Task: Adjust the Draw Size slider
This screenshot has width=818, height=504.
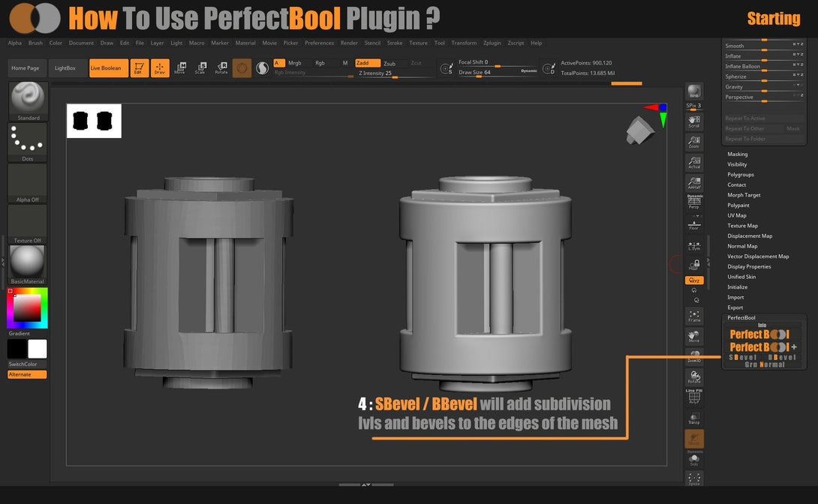Action: 497,73
